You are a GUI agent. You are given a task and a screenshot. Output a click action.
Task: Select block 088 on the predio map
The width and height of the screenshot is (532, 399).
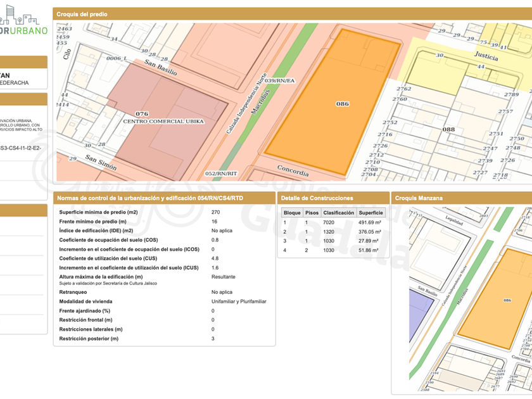click(x=448, y=129)
